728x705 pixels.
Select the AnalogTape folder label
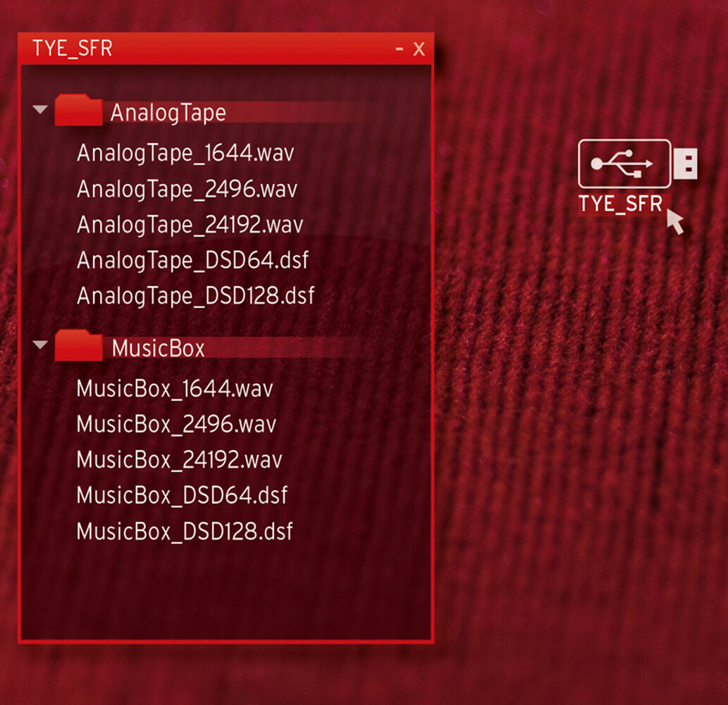[168, 114]
